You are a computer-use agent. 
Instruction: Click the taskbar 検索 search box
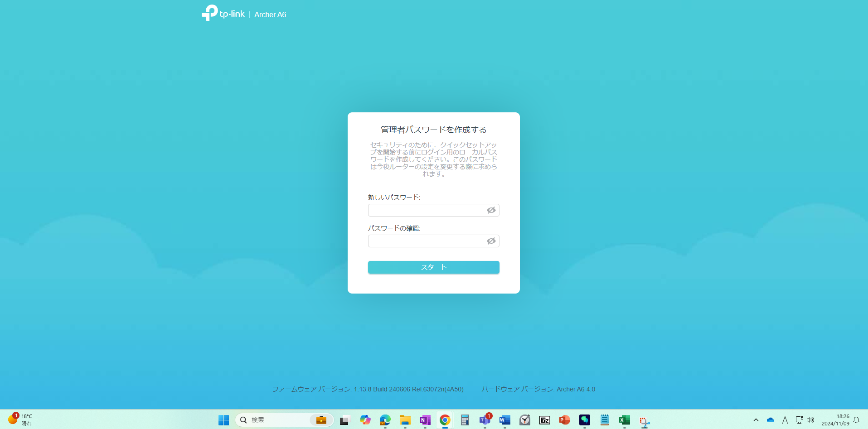(284, 420)
